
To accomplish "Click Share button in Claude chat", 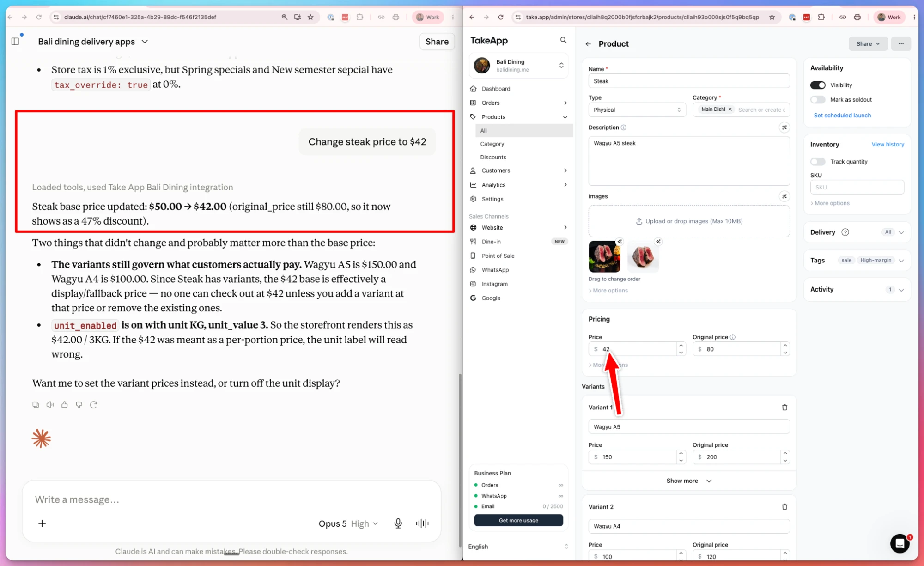I will (x=437, y=42).
